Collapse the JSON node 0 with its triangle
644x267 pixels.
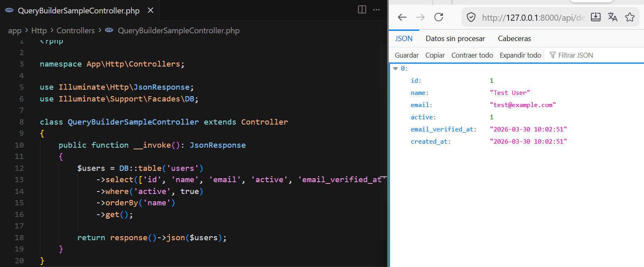point(395,69)
